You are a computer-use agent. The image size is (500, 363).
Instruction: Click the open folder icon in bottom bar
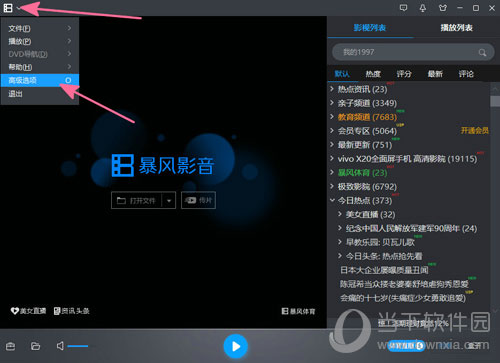click(35, 346)
